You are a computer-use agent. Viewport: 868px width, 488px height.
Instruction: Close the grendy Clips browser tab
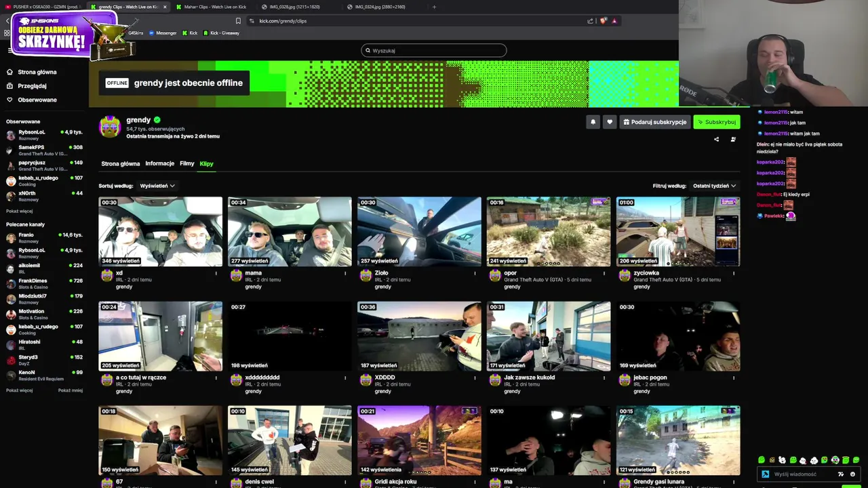tap(165, 7)
